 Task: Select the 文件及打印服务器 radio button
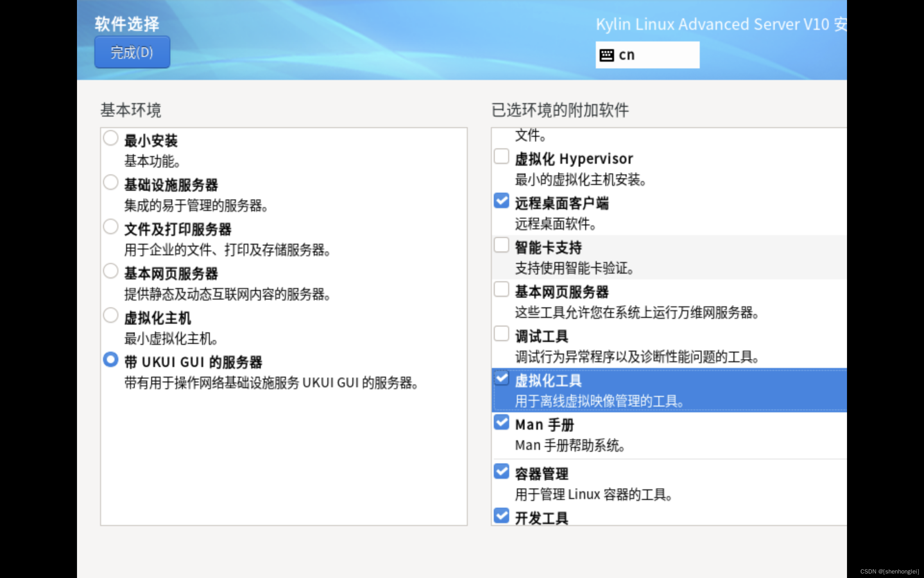tap(111, 227)
